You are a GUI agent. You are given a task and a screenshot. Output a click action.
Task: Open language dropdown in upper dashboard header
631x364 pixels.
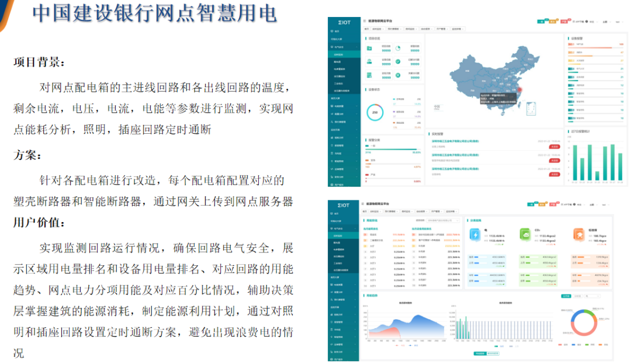594,22
